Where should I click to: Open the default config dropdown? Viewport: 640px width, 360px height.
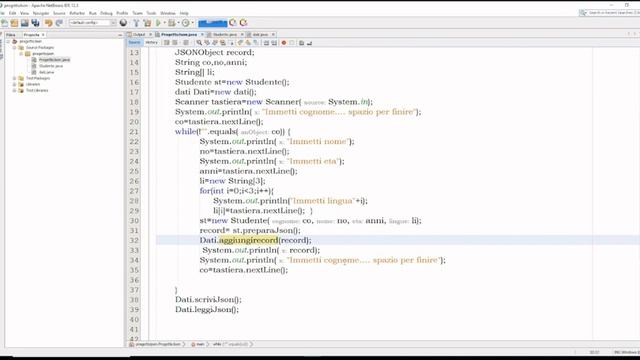coord(92,23)
